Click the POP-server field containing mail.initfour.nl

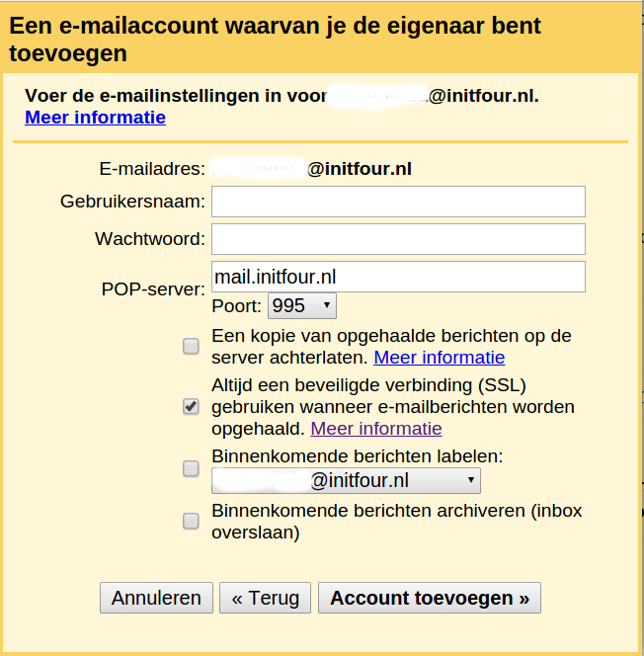(398, 277)
